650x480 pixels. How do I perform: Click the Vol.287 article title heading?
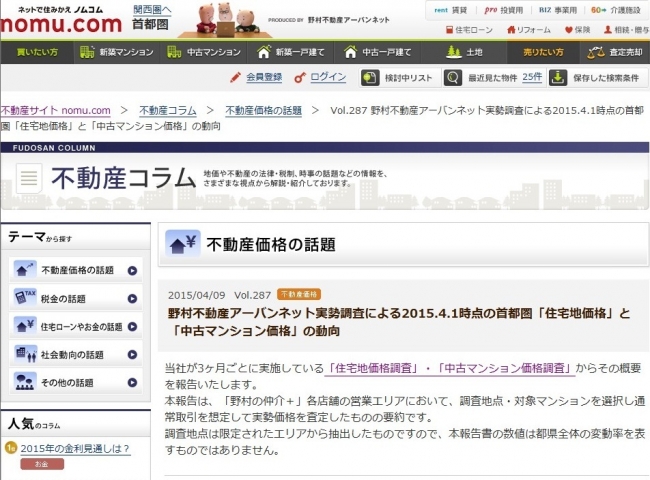pyautogui.click(x=398, y=322)
